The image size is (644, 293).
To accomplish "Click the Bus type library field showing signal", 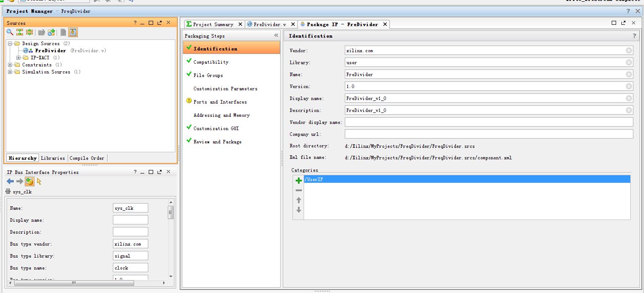I will 131,256.
